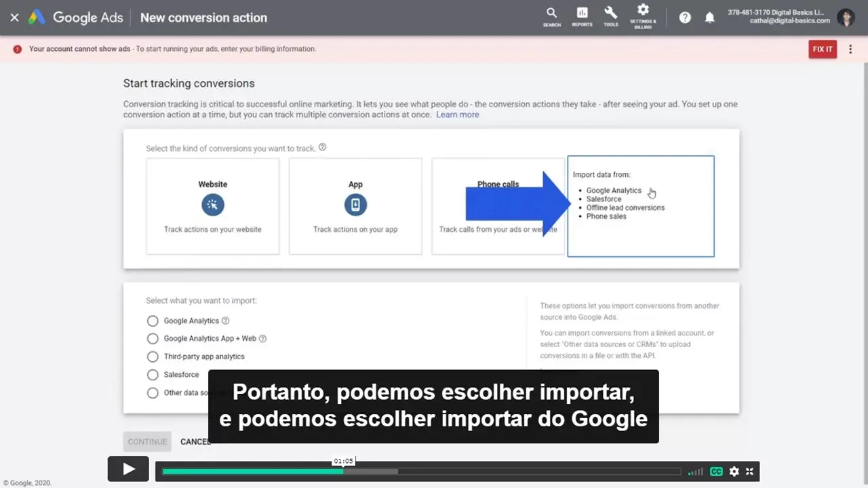This screenshot has width=868, height=488.
Task: Select the Import data from card
Action: coord(640,206)
